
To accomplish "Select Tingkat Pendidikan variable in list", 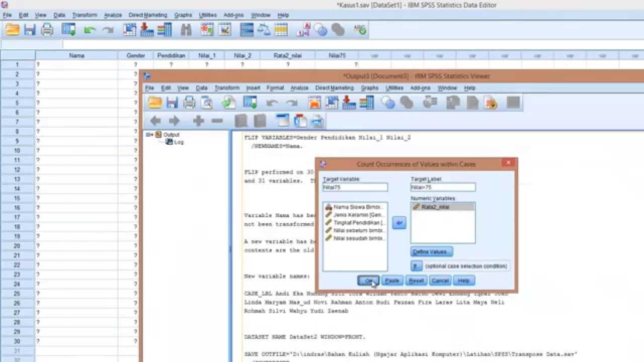I will coord(355,222).
